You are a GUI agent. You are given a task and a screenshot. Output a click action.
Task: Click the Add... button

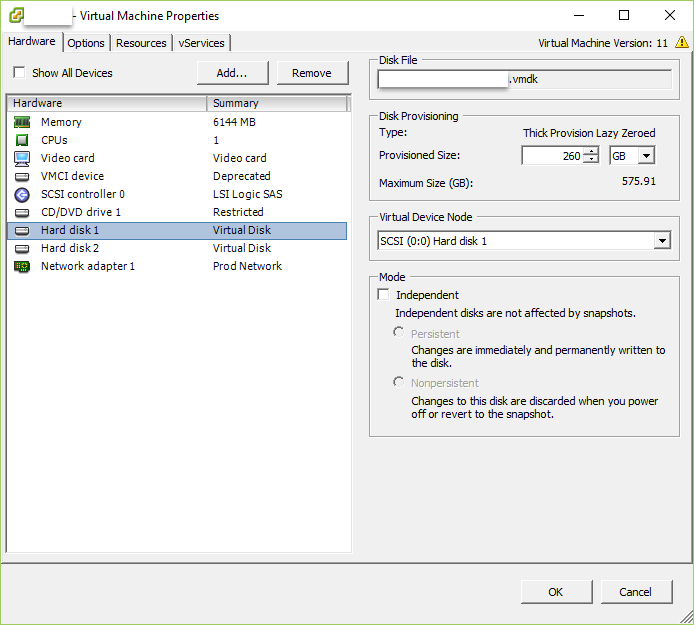pos(232,73)
